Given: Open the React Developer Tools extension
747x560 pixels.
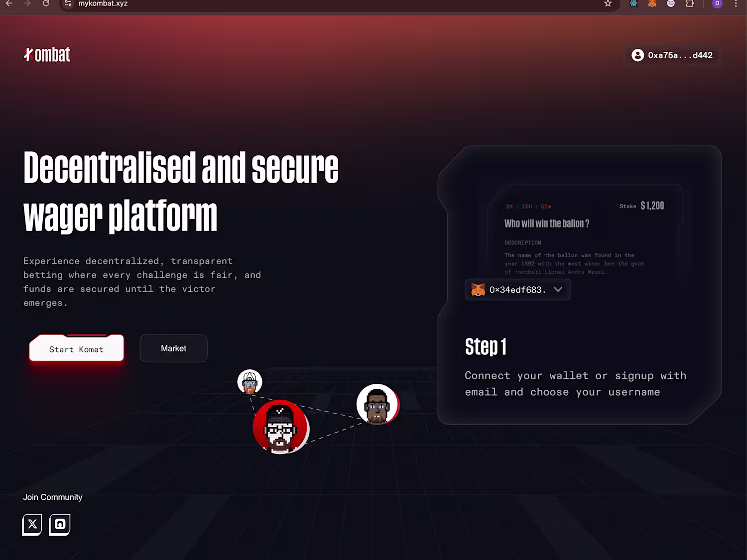Looking at the screenshot, I should (633, 3).
